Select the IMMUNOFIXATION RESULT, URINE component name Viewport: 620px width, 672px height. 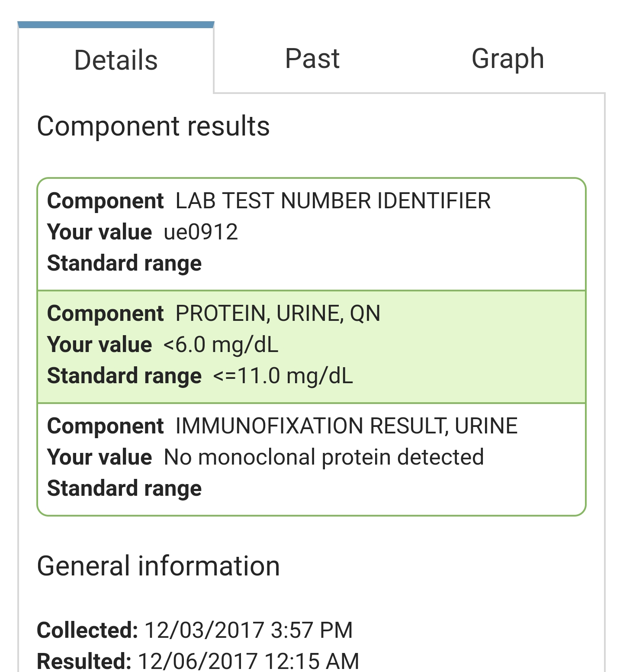pyautogui.click(x=346, y=426)
